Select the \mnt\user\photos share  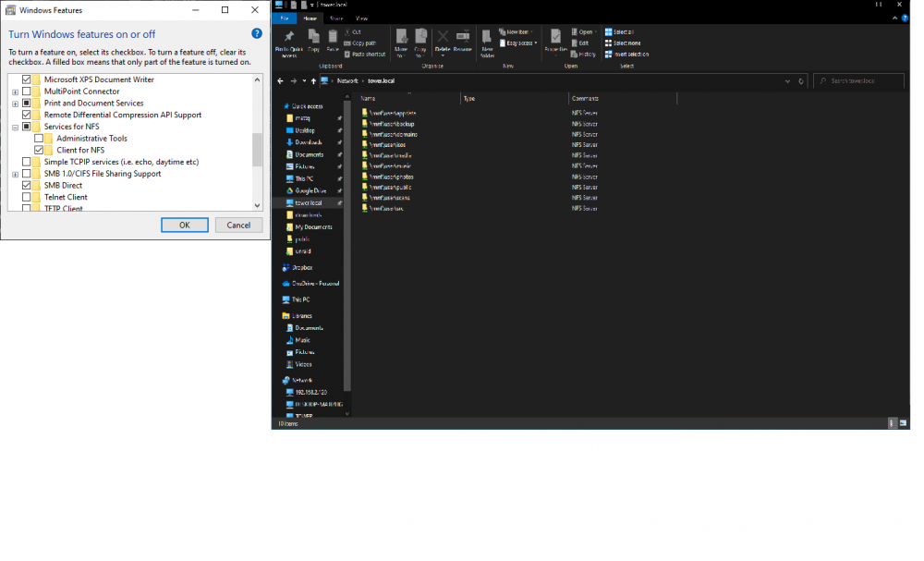pos(388,177)
